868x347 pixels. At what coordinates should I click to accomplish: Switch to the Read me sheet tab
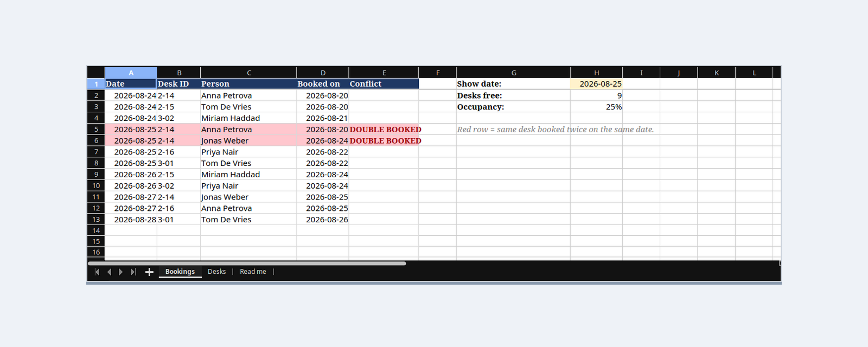[253, 272]
